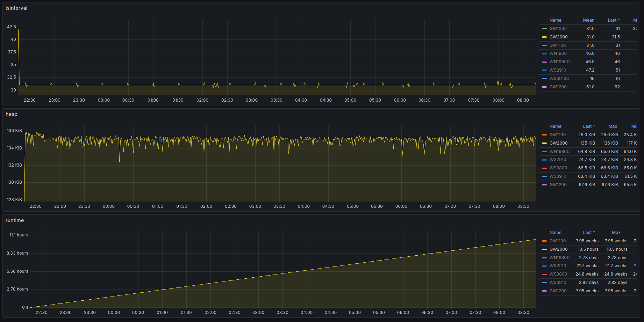Show WS3800 series in heap legend
The width and height of the screenshot is (644, 322).
(x=558, y=168)
